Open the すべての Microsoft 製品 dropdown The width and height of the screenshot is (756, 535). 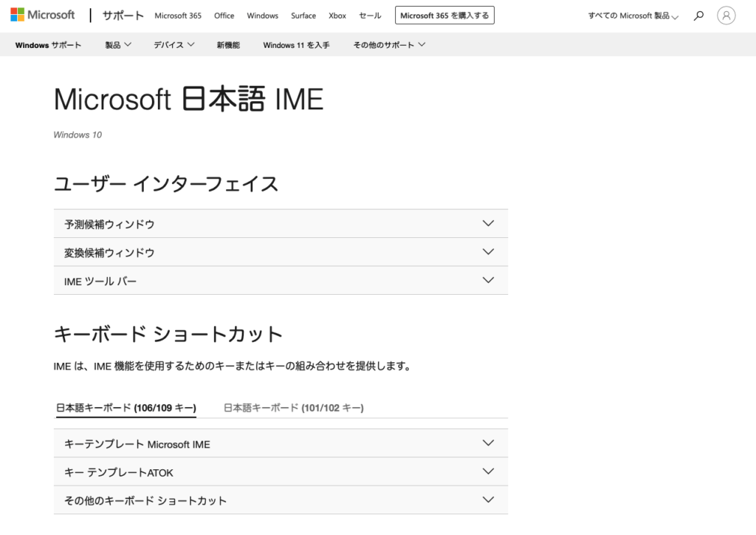(x=633, y=16)
